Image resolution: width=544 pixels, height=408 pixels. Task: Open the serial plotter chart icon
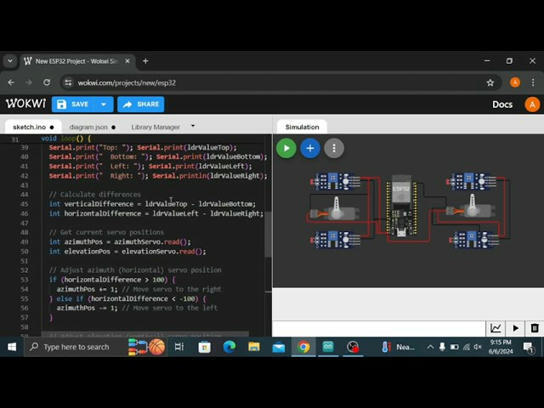click(x=495, y=328)
